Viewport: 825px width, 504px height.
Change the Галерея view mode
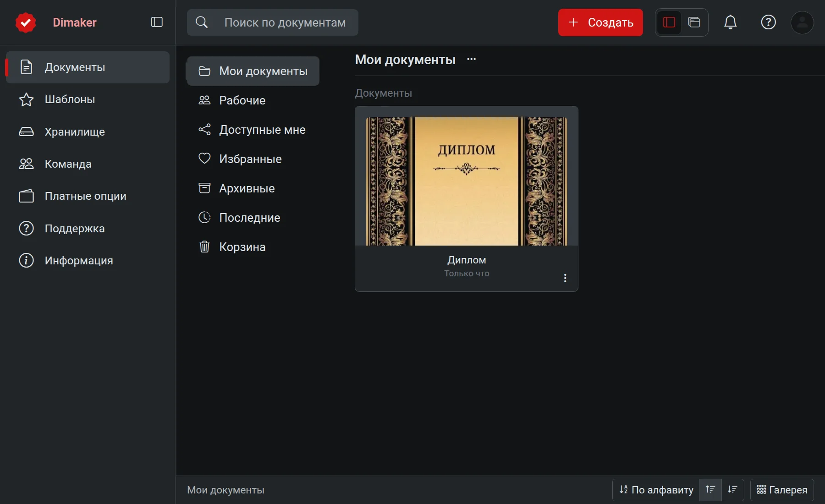(782, 490)
